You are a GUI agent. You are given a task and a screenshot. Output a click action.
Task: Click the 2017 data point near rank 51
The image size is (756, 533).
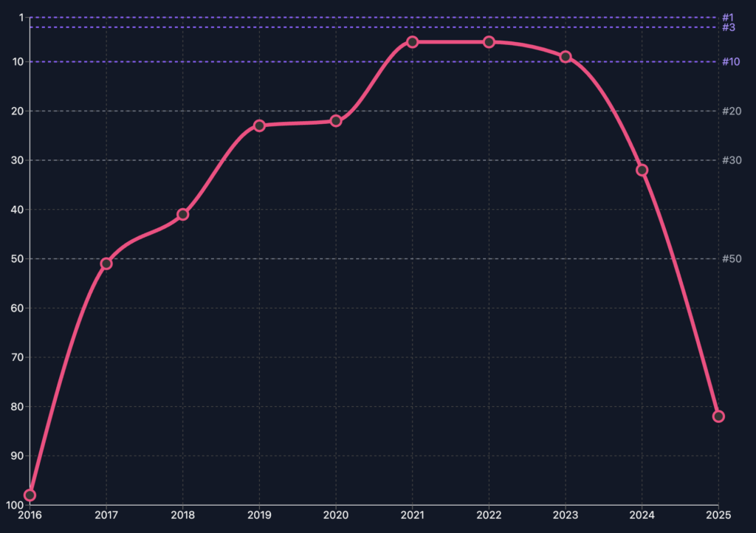click(106, 264)
